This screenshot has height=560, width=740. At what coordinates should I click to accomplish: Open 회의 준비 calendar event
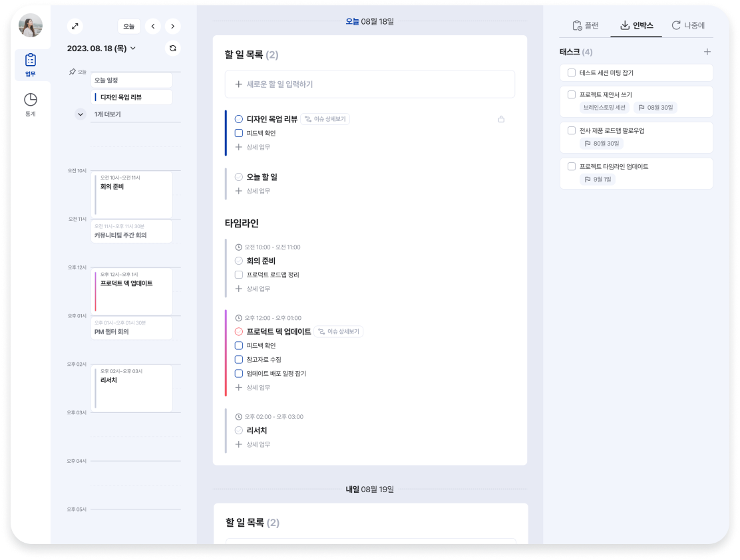pyautogui.click(x=132, y=194)
